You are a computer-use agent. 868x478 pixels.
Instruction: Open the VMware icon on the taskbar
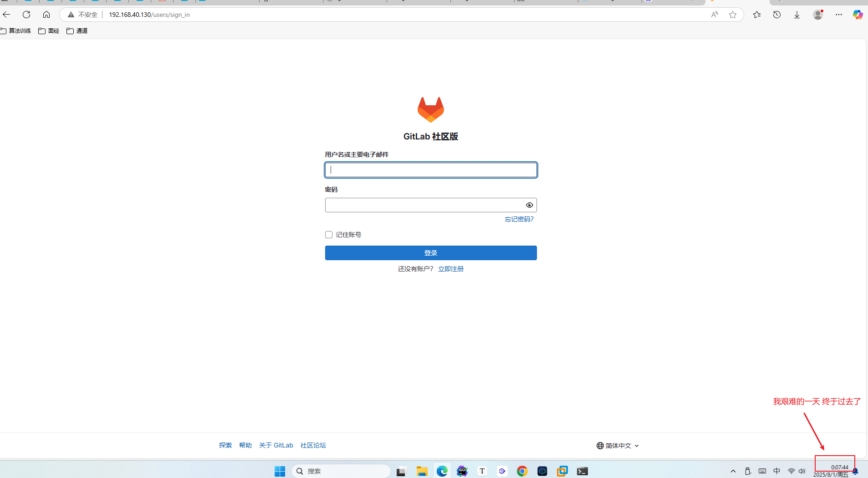[x=562, y=471]
